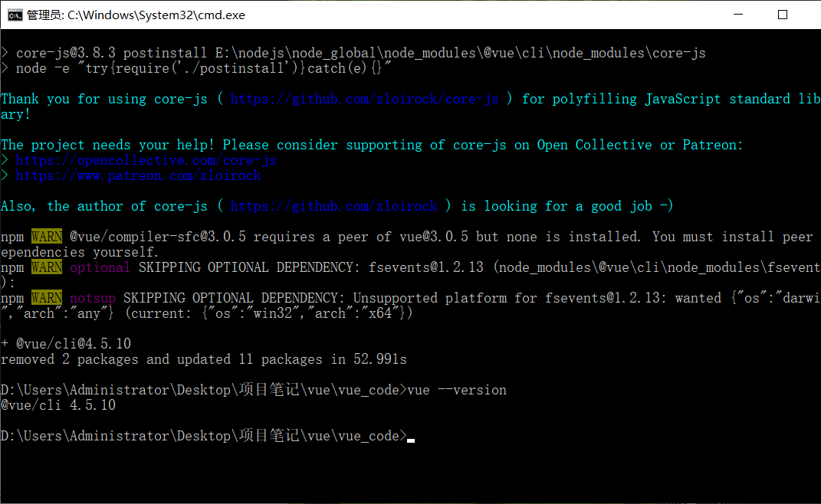The image size is (821, 504).
Task: Click 'removed 2 packages and updated 11 packages' line
Action: click(204, 359)
